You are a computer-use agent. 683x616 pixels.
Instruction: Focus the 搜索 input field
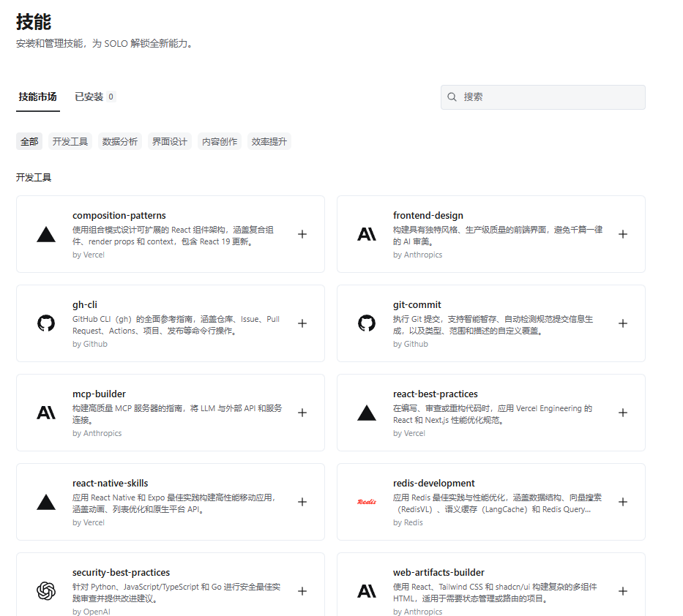[x=549, y=97]
